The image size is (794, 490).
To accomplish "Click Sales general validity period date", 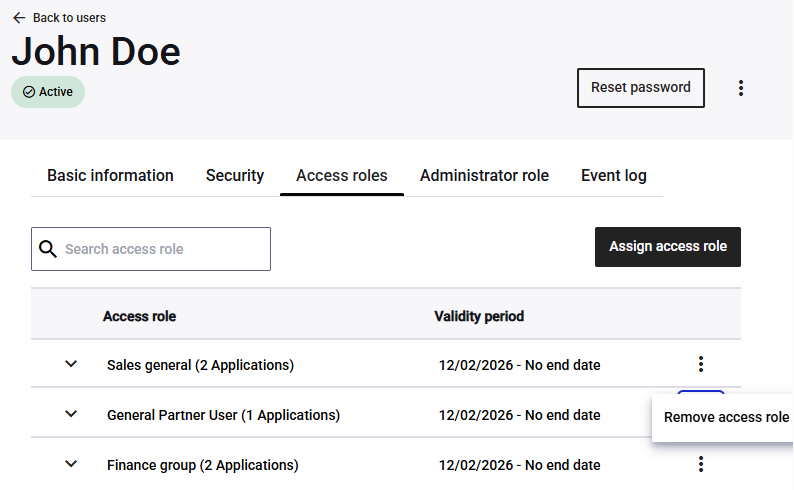I will click(x=520, y=365).
